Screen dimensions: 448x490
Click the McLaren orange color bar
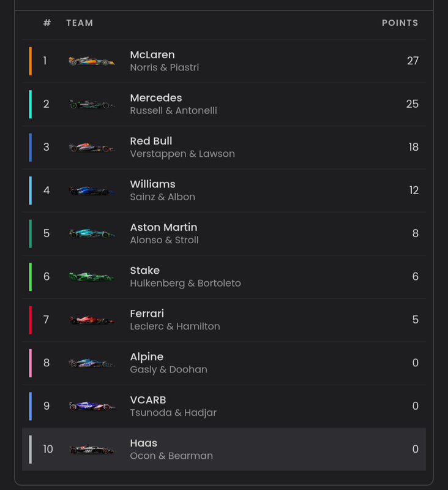(30, 61)
